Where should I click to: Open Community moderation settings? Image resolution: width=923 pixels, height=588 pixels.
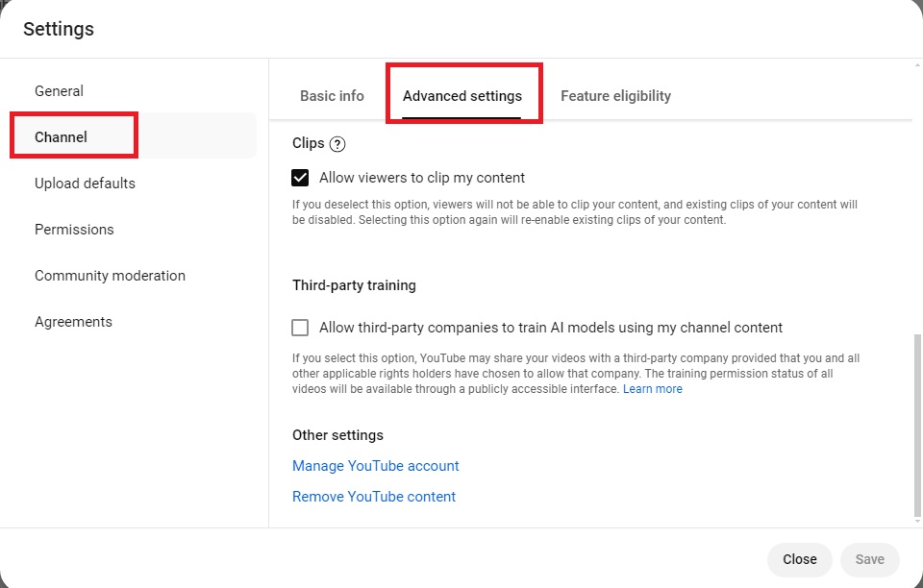click(x=110, y=276)
